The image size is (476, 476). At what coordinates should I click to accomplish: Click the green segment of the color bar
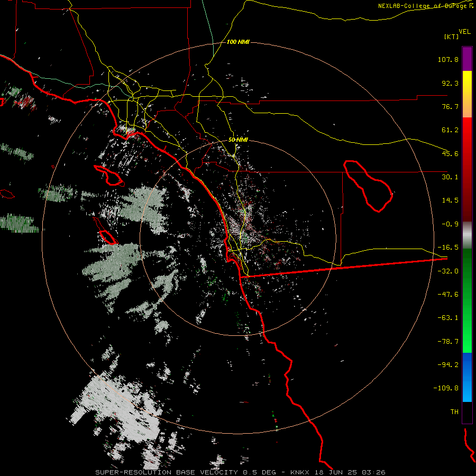467,300
